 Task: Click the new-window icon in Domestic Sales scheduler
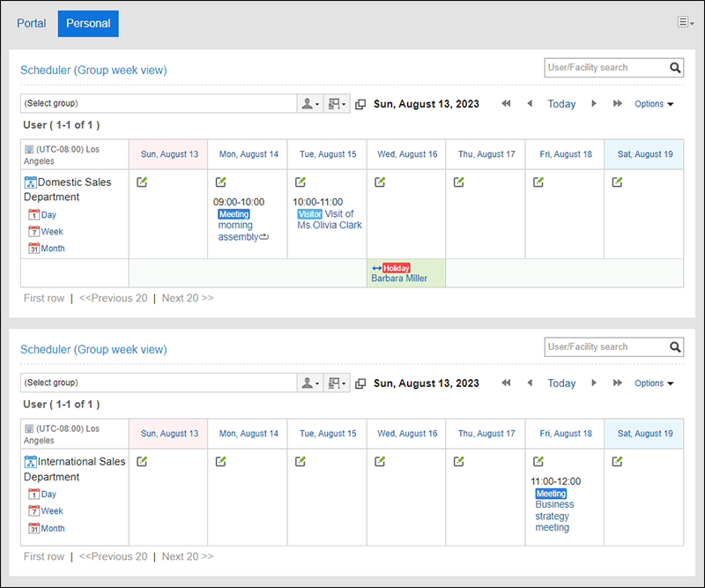point(360,104)
